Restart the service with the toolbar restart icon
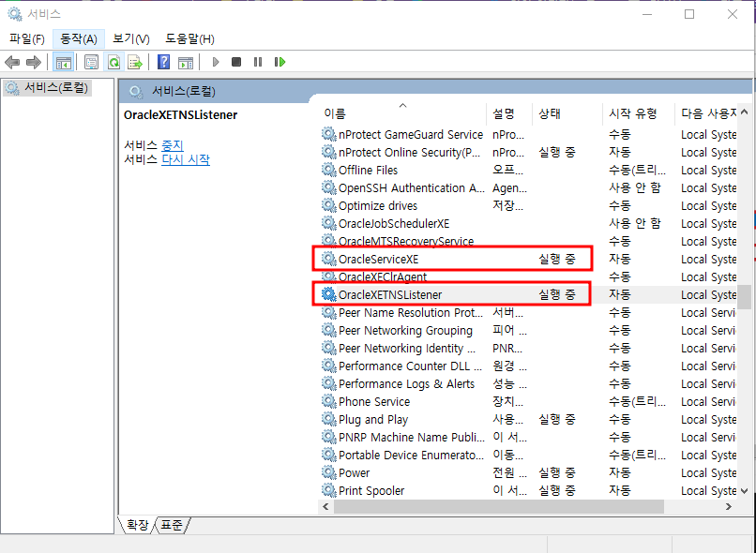Screen dimensions: 756x553 click(280, 62)
